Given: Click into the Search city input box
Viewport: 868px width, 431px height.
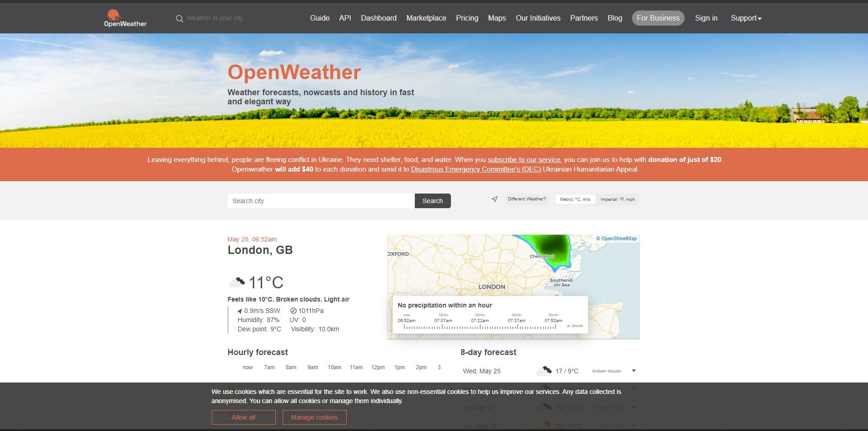Looking at the screenshot, I should tap(321, 201).
